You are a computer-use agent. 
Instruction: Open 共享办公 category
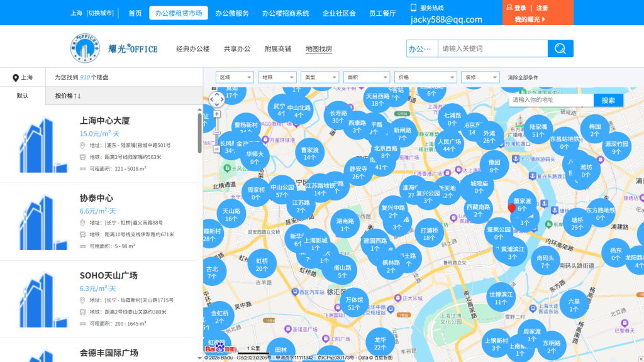pos(237,49)
